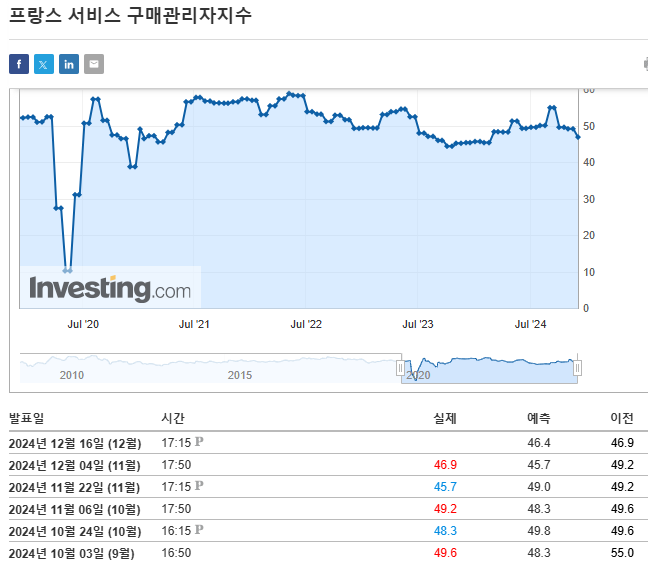Grab the left handle of range navigator

[x=401, y=368]
